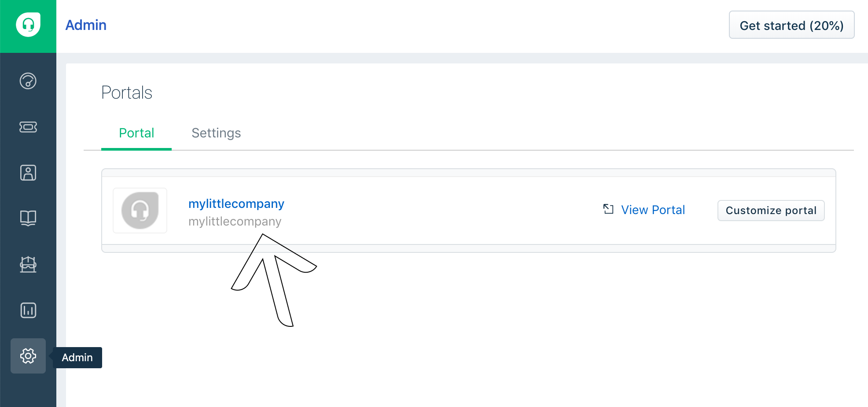Click the Portals page heading
Viewport: 868px width, 407px height.
click(127, 93)
